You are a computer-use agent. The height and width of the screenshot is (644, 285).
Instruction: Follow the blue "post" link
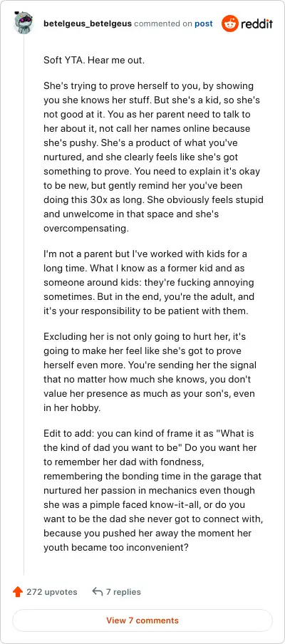pyautogui.click(x=204, y=24)
